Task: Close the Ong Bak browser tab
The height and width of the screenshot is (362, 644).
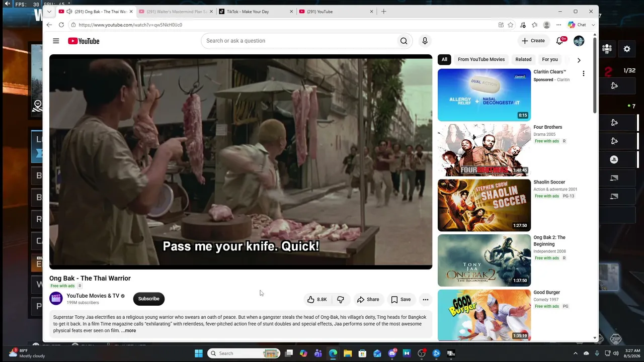Action: click(x=131, y=12)
